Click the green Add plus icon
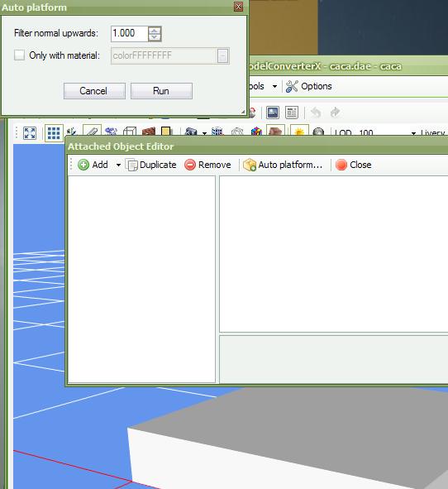 pyautogui.click(x=83, y=165)
